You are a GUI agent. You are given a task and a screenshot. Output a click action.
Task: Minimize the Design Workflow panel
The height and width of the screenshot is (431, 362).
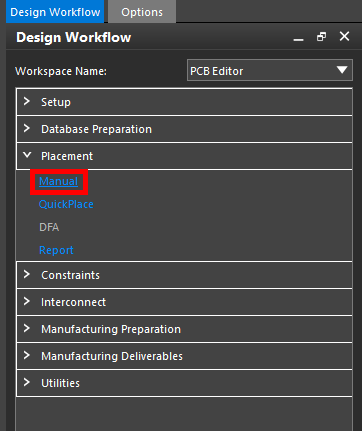pyautogui.click(x=298, y=37)
